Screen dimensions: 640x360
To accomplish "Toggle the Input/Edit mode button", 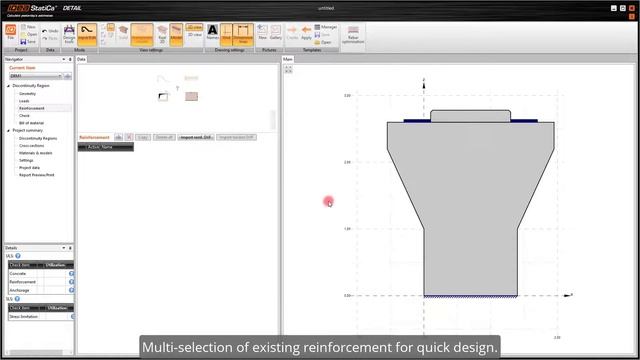I will coord(87,34).
